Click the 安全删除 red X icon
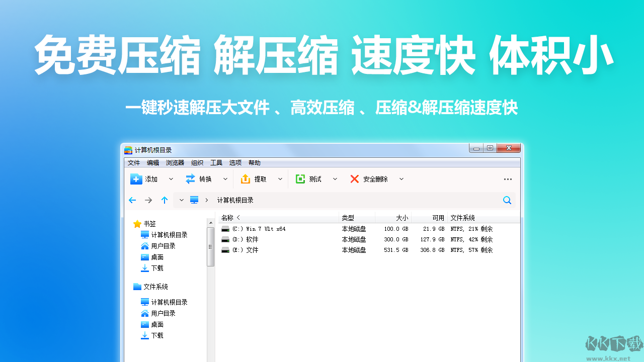Viewport: 644px width, 362px height. point(355,179)
